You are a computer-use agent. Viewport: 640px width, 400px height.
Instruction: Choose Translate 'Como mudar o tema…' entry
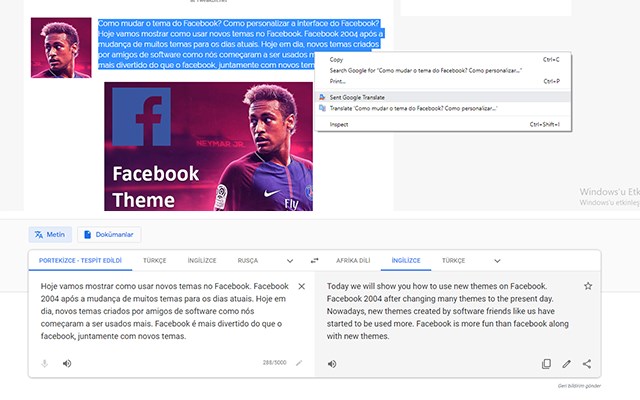(x=443, y=108)
